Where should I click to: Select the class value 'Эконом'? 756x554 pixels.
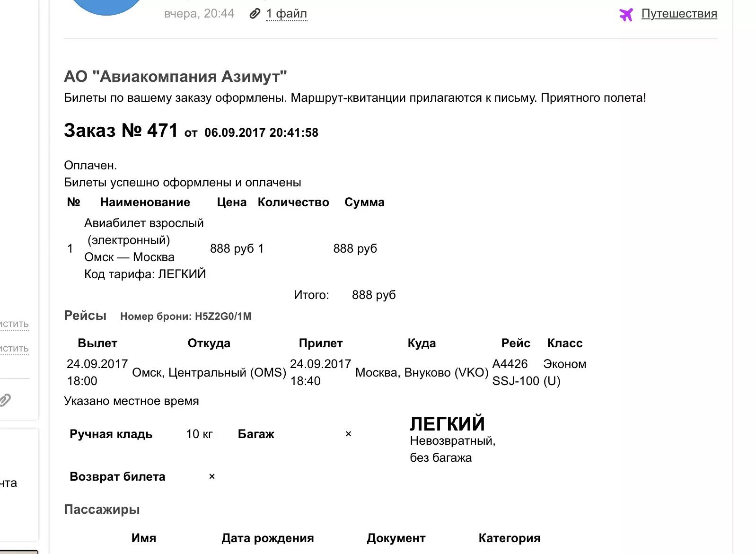pyautogui.click(x=565, y=364)
